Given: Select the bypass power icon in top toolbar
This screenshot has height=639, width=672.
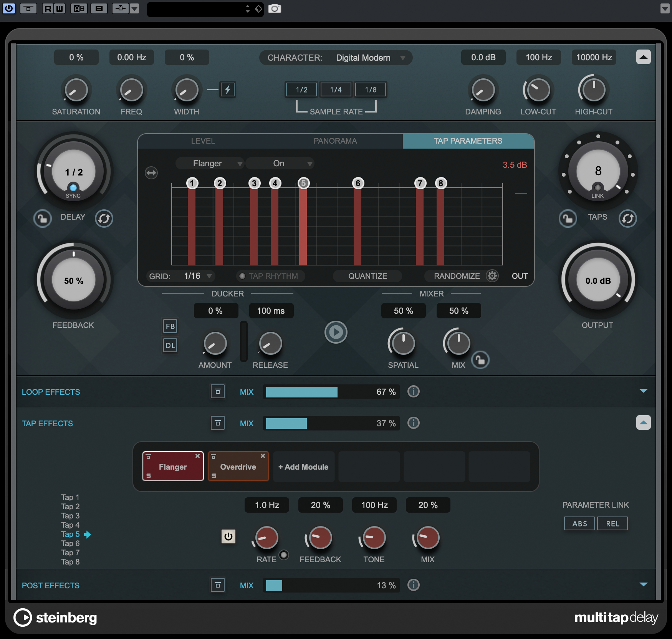Looking at the screenshot, I should point(8,8).
